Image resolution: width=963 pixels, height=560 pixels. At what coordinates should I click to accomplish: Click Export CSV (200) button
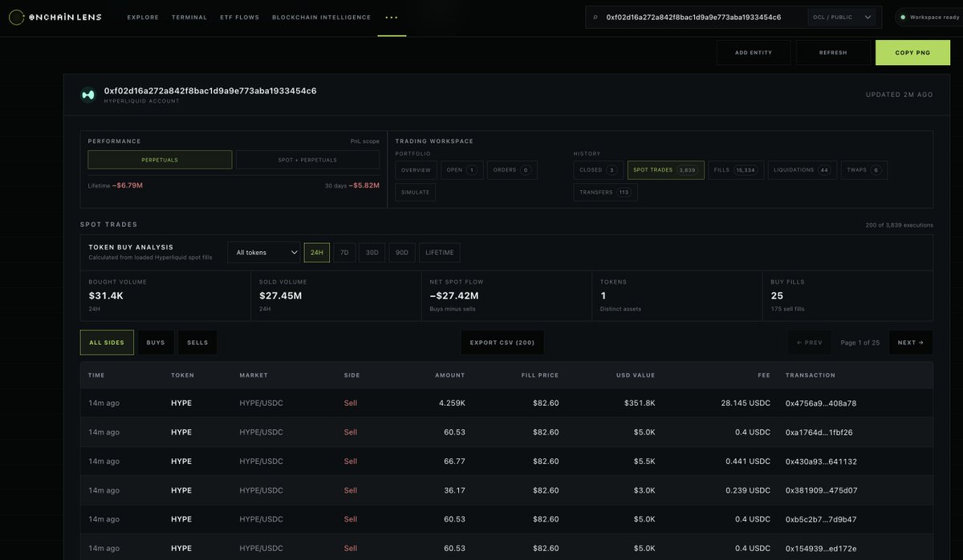502,343
